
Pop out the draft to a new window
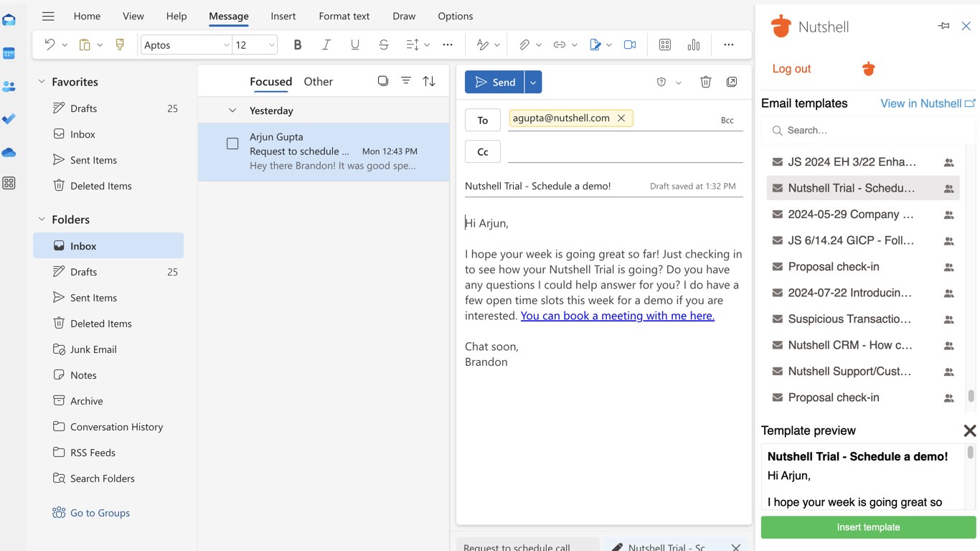pyautogui.click(x=732, y=82)
